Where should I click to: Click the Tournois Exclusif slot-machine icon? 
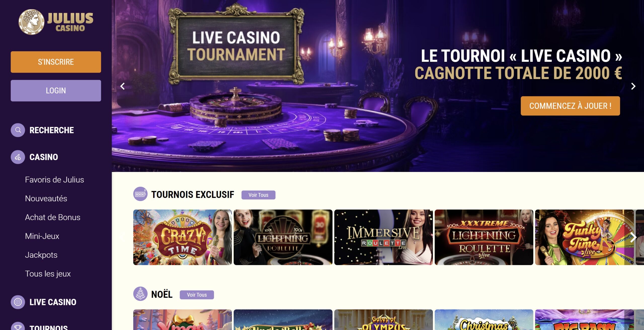tap(140, 194)
